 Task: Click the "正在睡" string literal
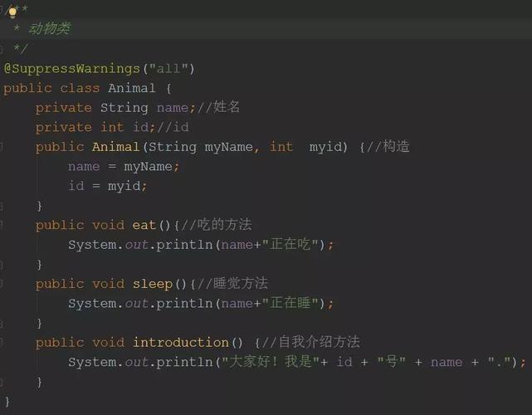[x=290, y=303]
